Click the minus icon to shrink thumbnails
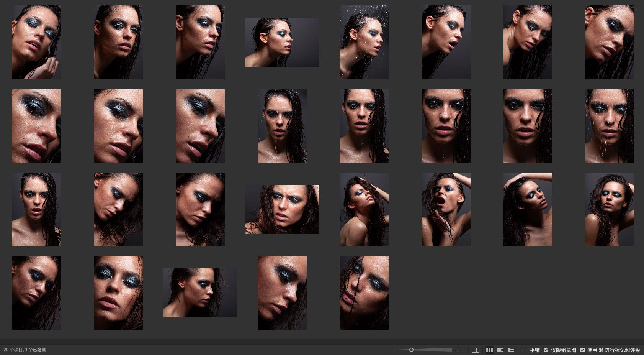 pyautogui.click(x=391, y=350)
